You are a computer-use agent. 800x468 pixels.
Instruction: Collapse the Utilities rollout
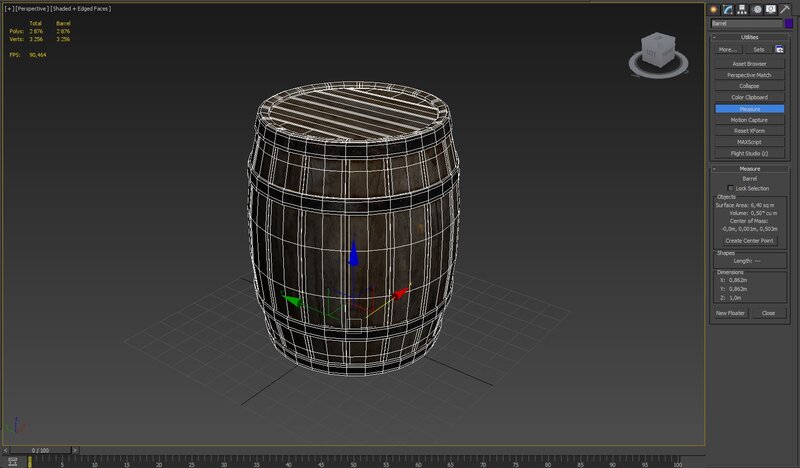[x=749, y=35]
